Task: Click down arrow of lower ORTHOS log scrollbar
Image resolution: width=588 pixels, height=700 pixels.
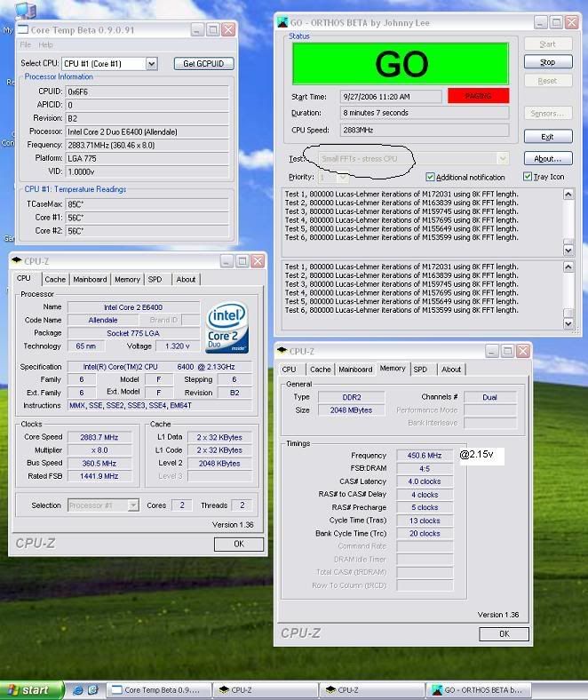Action: (568, 323)
